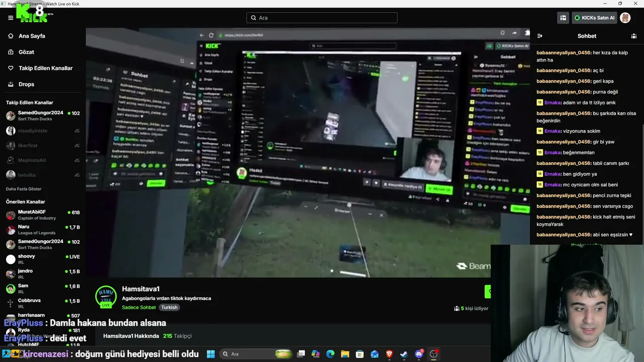
Task: Open the user profile avatar menu
Action: click(625, 18)
